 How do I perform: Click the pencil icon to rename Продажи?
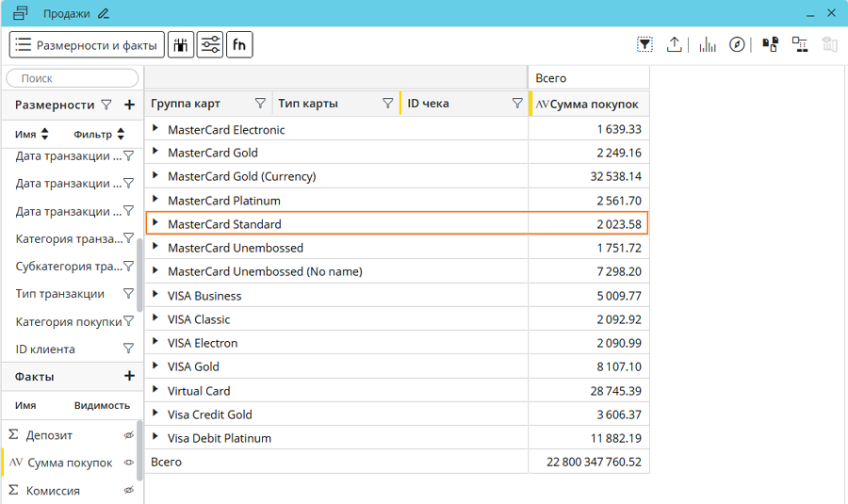click(x=104, y=13)
